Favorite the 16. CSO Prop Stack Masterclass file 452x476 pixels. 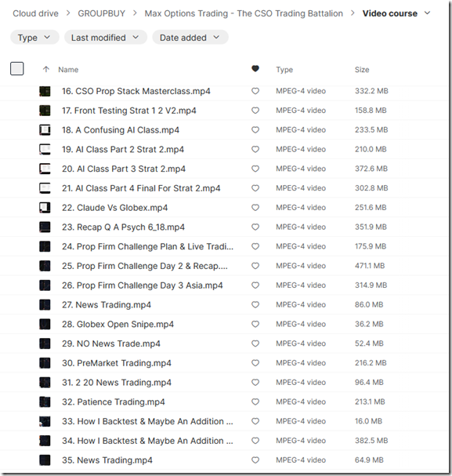click(x=255, y=91)
